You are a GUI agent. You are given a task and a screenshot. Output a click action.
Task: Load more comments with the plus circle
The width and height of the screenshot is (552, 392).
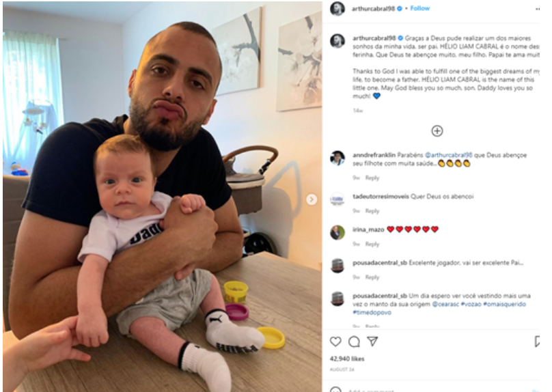(x=437, y=131)
